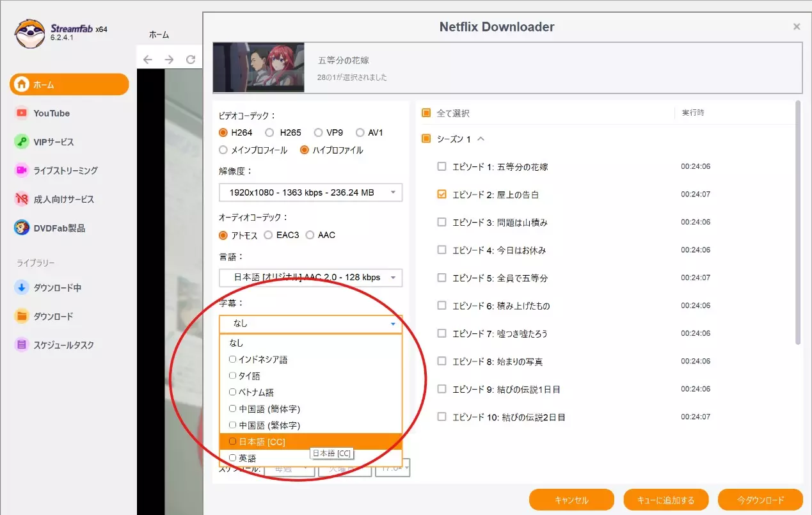The height and width of the screenshot is (515, 812).
Task: Select AAC audio codec
Action: pos(310,235)
